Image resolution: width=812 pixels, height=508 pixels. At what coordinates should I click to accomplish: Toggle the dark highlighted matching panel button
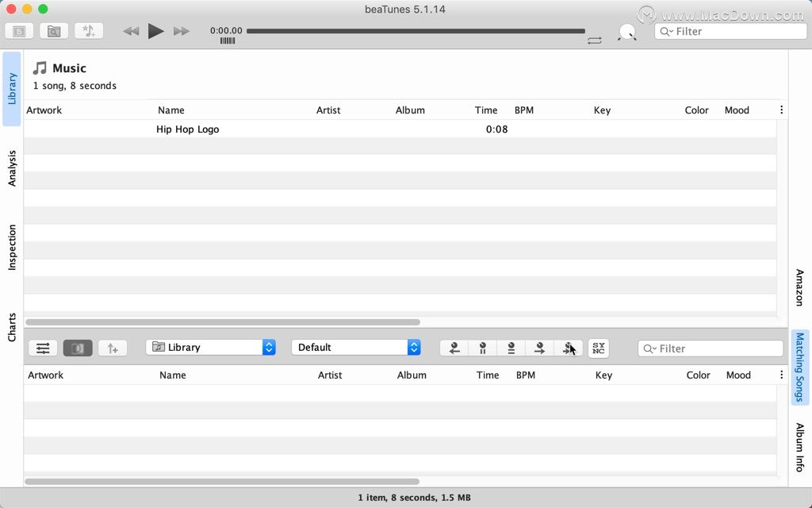[x=78, y=348]
